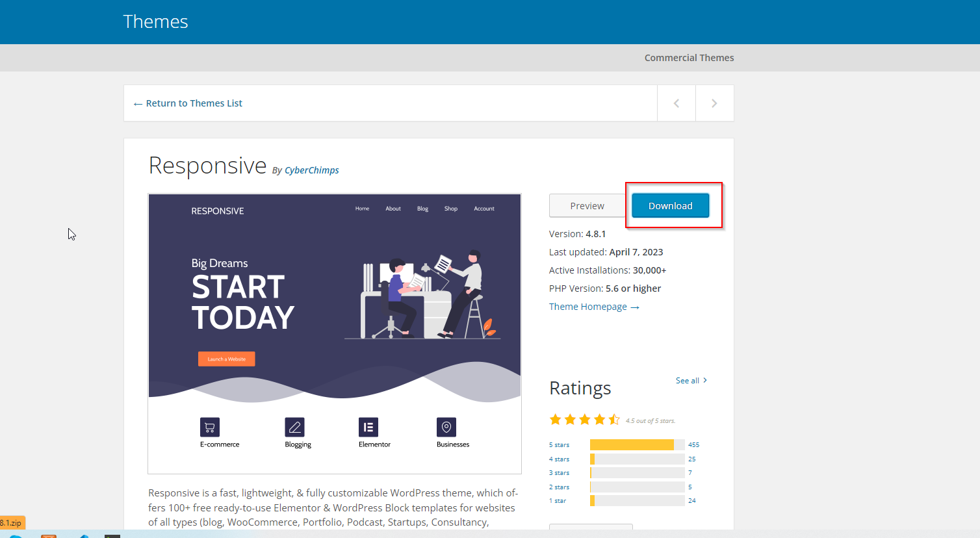
Task: Click the 5 stars rating bar
Action: pos(638,445)
